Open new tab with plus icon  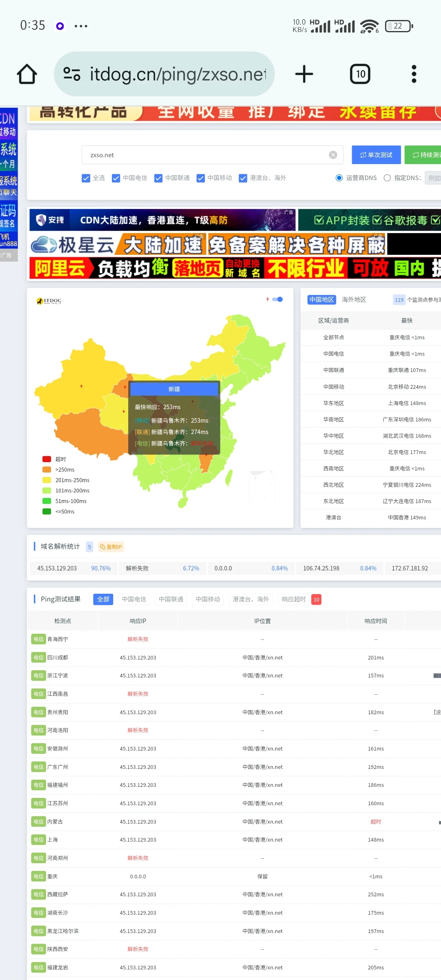[304, 74]
